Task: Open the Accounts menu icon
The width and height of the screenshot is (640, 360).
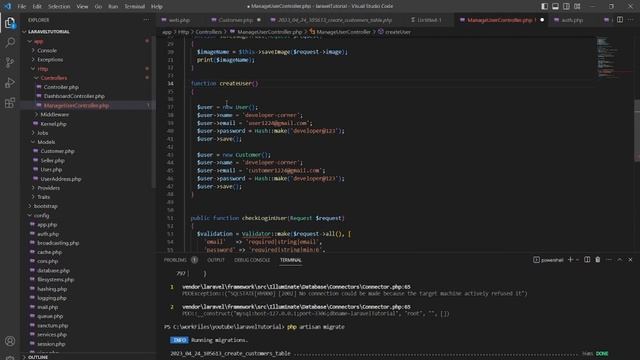Action: coord(10,341)
